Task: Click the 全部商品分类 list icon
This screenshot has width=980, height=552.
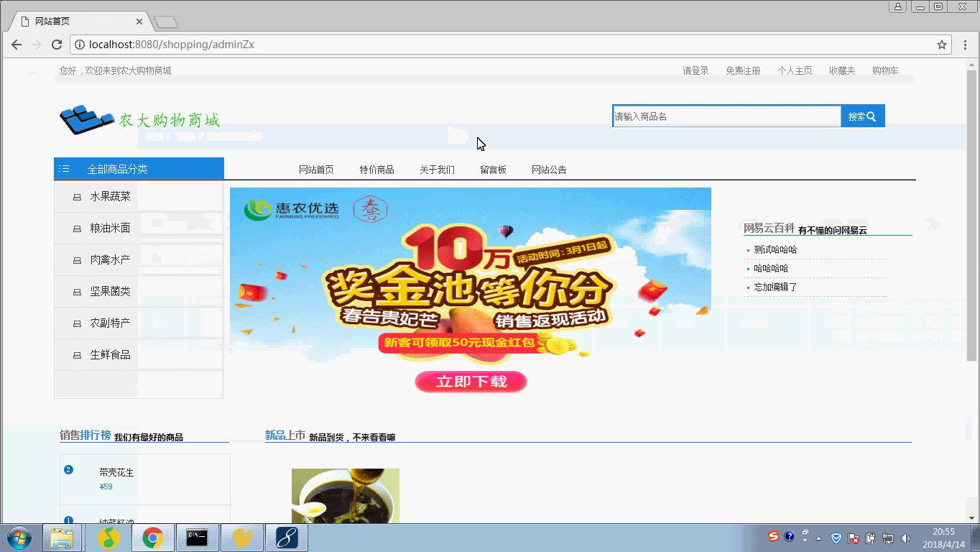Action: coord(64,169)
